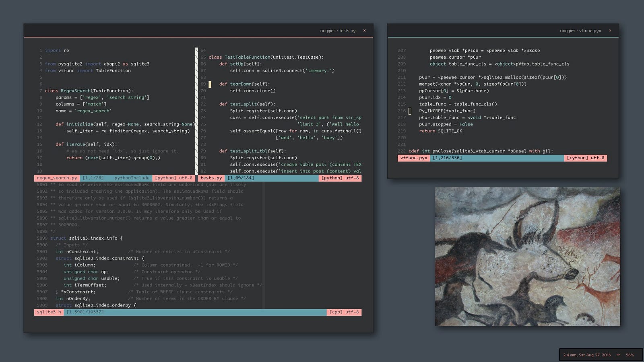The image size is (644, 362).
Task: Click the [1,69/184] position indicator
Action: pyautogui.click(x=241, y=178)
